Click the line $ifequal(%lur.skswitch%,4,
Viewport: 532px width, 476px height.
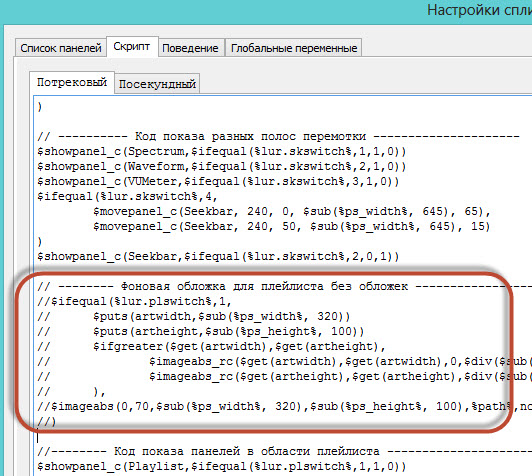coord(127,196)
